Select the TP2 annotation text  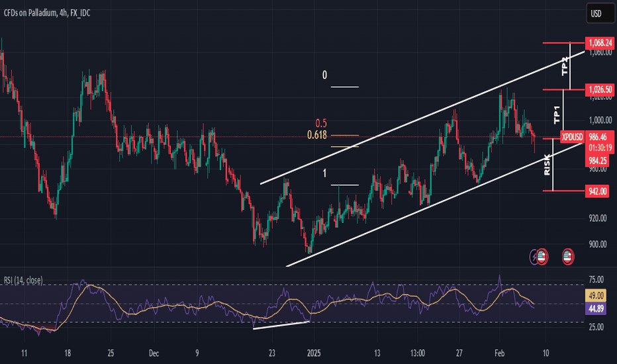pyautogui.click(x=565, y=66)
